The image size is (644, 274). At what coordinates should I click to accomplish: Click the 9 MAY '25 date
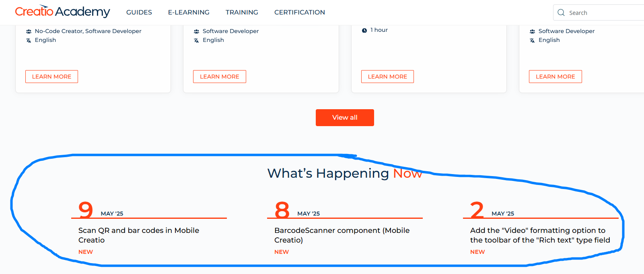pos(101,210)
